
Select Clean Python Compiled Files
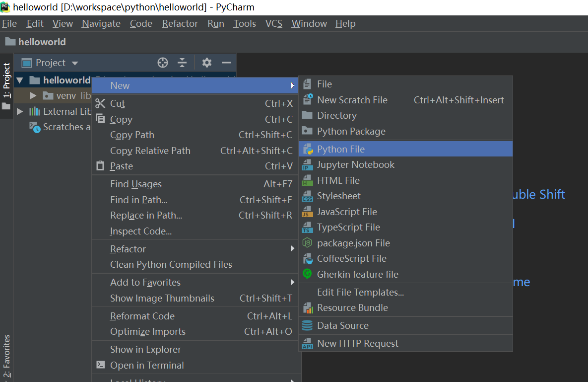pos(195,265)
